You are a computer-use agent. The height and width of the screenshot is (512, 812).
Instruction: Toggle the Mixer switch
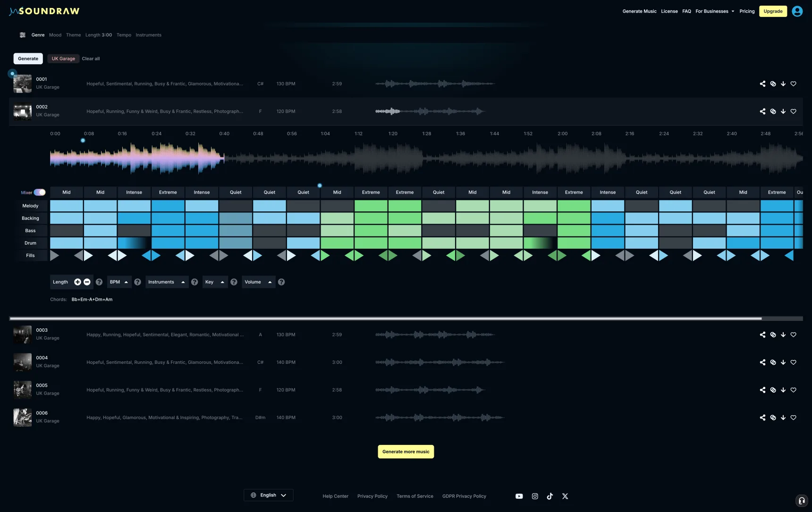click(40, 193)
